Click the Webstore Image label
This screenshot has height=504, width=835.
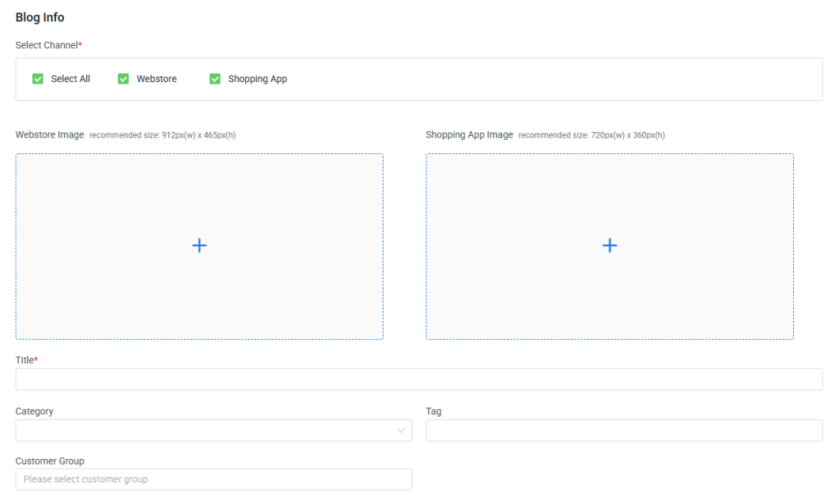[50, 135]
